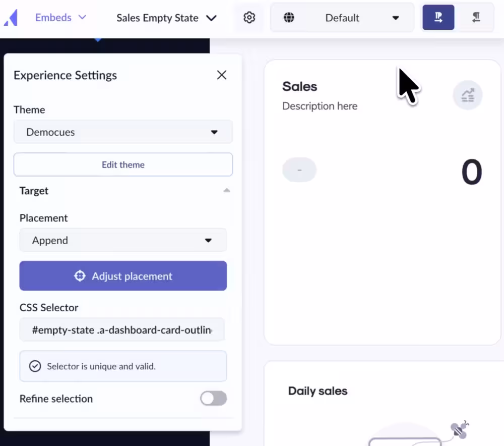
Task: Open the gear settings icon
Action: 249,17
